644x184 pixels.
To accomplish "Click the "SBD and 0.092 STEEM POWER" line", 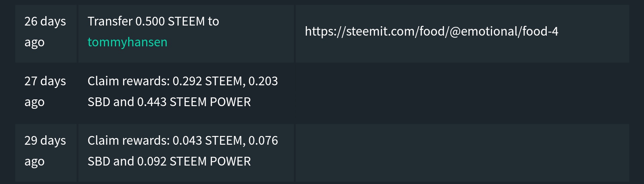I will pyautogui.click(x=169, y=162).
